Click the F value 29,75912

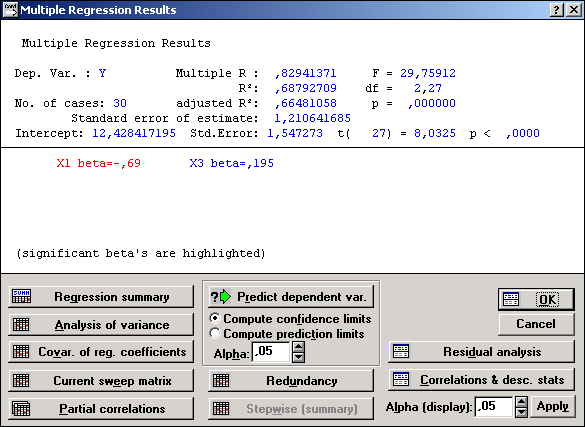pos(428,73)
